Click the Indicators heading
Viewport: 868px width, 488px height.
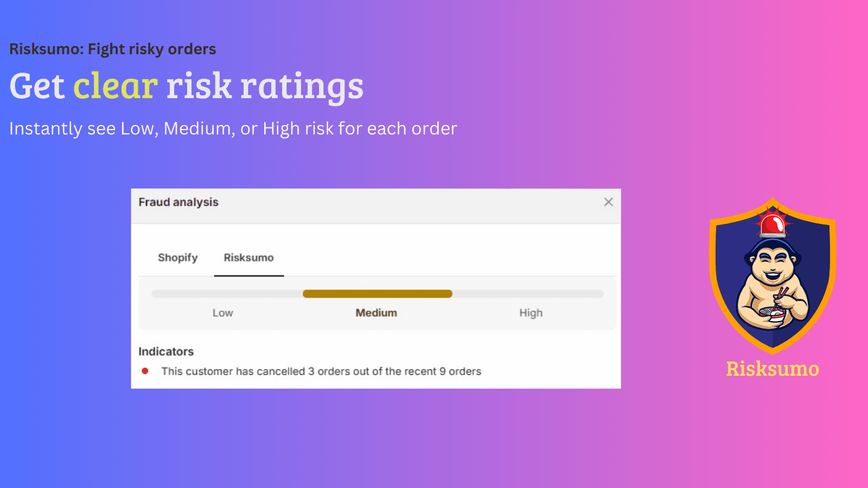[x=166, y=351]
